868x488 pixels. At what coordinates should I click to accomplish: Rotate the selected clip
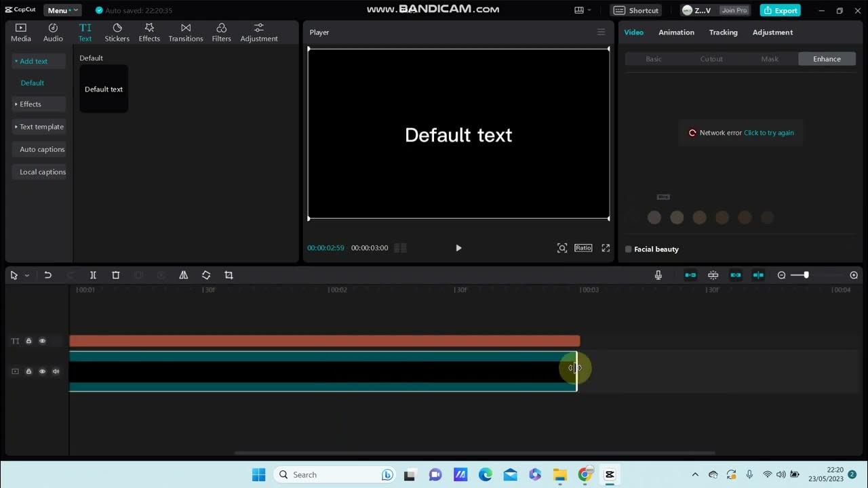[206, 275]
